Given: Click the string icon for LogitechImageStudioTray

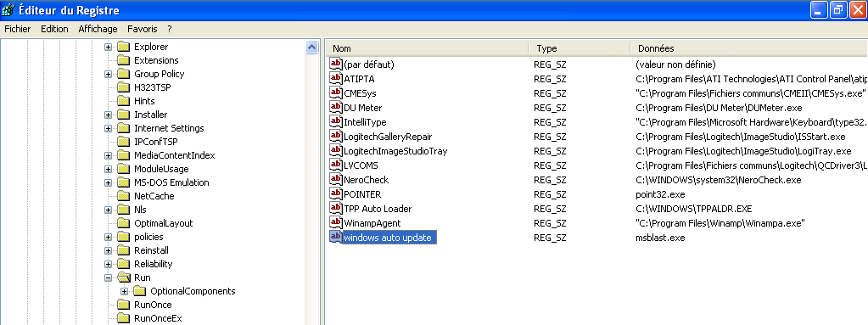Looking at the screenshot, I should 336,150.
